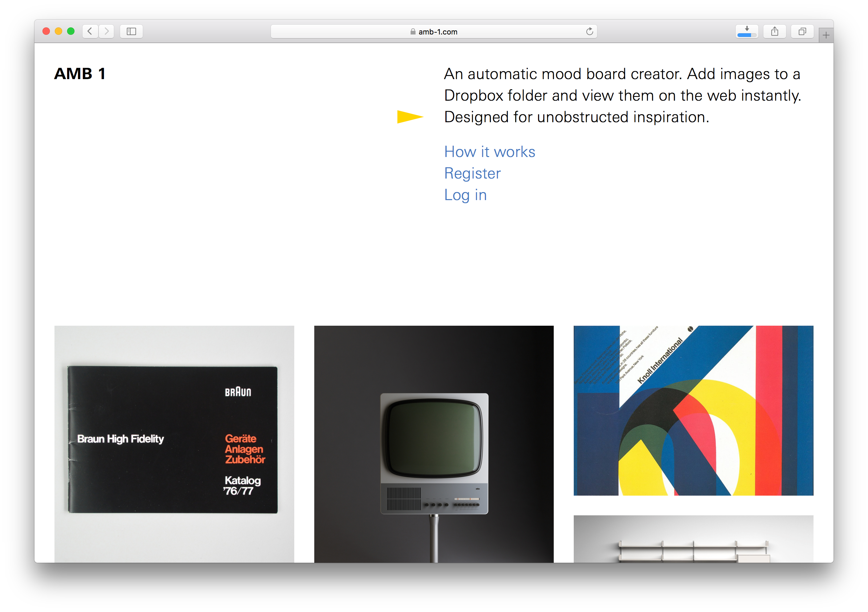Click the Log in link
This screenshot has height=612, width=868.
(x=465, y=195)
